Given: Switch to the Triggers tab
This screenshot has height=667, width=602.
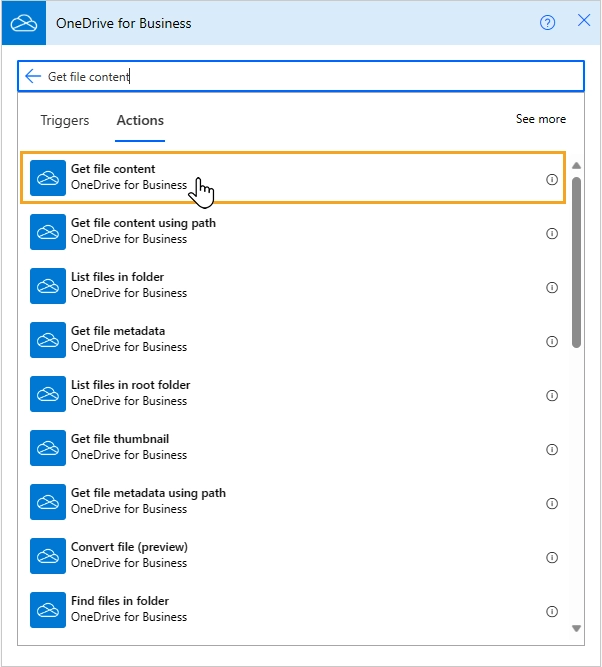Looking at the screenshot, I should (65, 120).
